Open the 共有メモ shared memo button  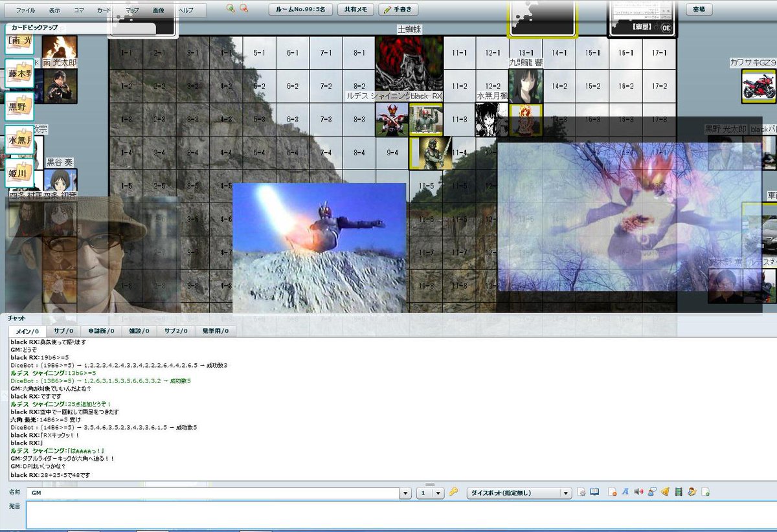[x=355, y=10]
